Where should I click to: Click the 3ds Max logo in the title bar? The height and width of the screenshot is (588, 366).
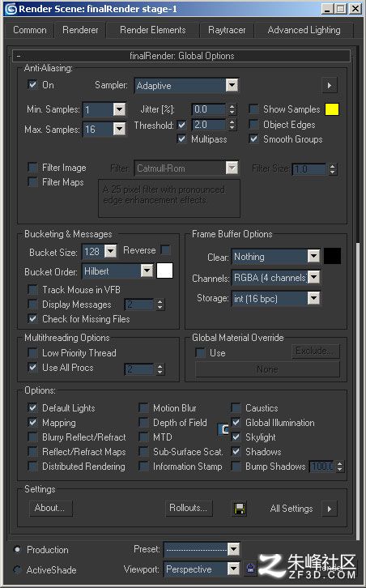coord(11,9)
